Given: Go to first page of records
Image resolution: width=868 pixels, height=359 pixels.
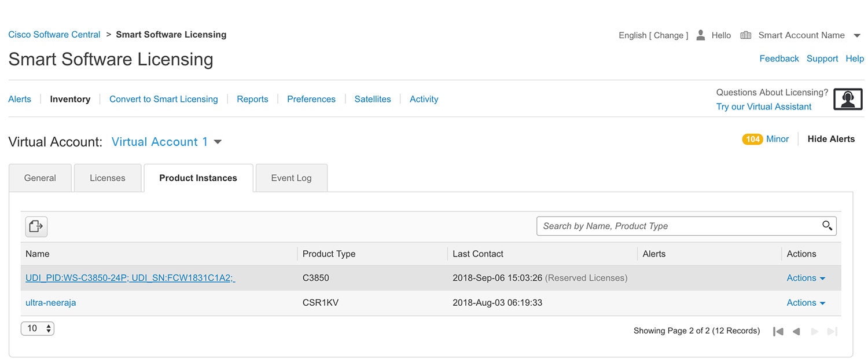Looking at the screenshot, I should (778, 331).
